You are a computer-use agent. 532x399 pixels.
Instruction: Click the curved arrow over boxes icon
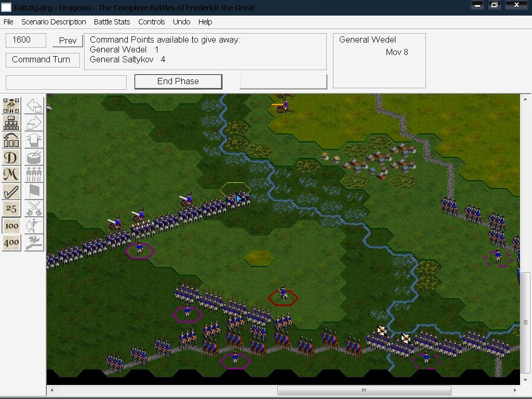[11, 140]
